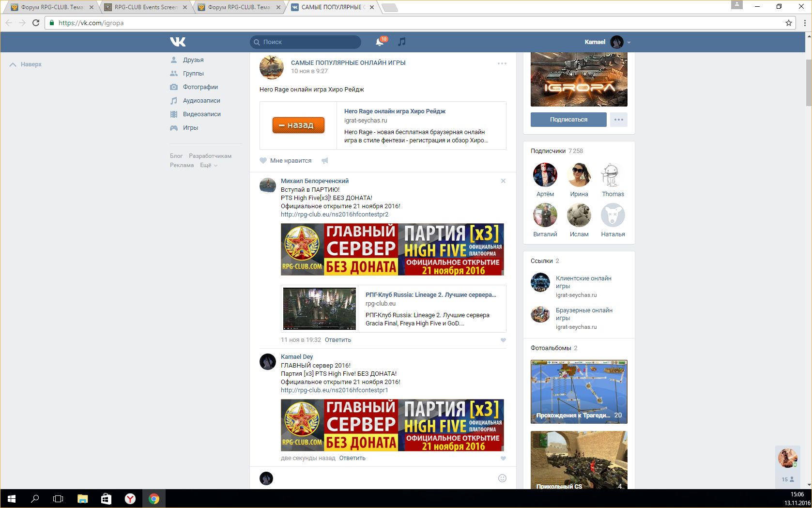Bookmark page with star icon
Screen dimensions: 812x508
(789, 23)
